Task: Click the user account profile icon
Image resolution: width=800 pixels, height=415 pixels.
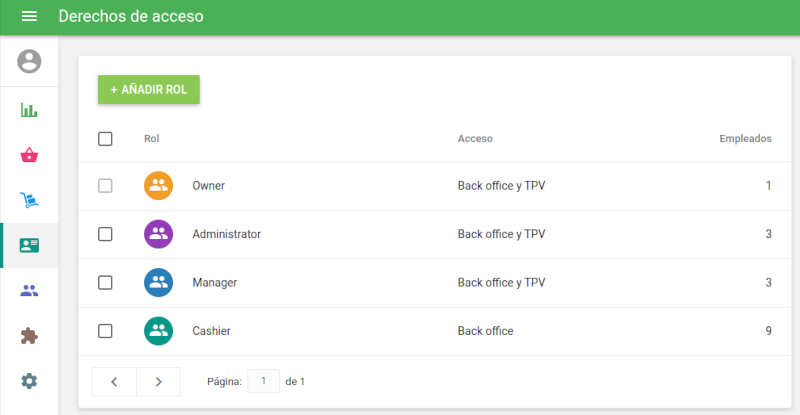Action: point(29,61)
